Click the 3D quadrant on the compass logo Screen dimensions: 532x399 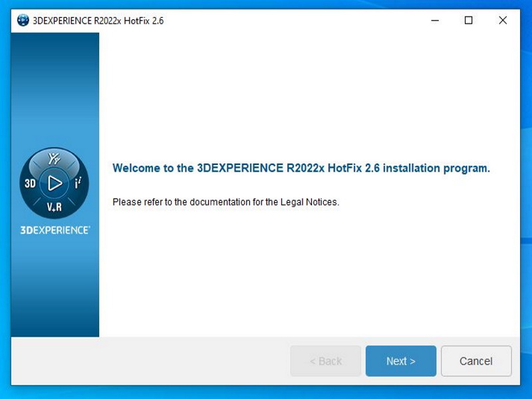pyautogui.click(x=31, y=182)
